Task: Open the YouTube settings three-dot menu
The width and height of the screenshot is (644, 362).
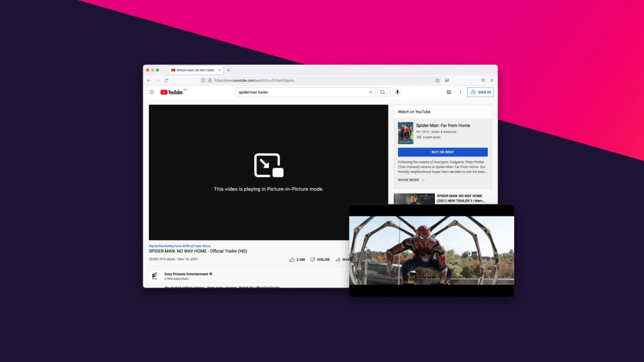Action: click(460, 92)
